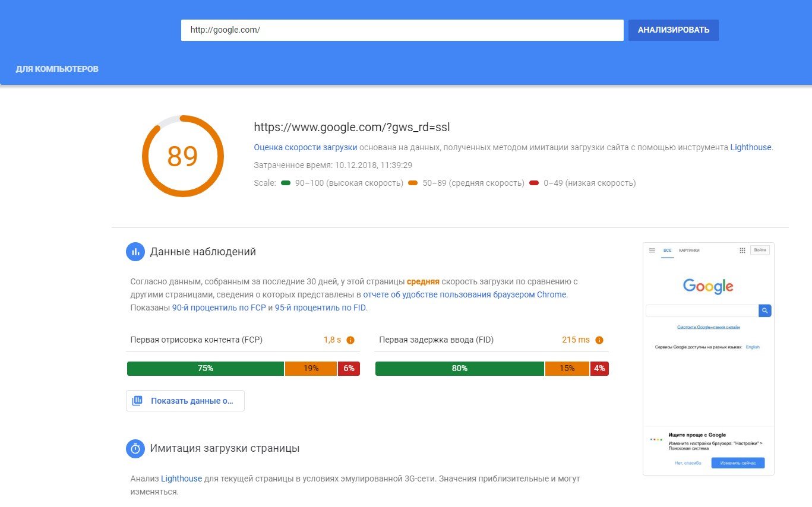
Task: Open the Lighthouse link in the simulation section
Action: pos(182,478)
